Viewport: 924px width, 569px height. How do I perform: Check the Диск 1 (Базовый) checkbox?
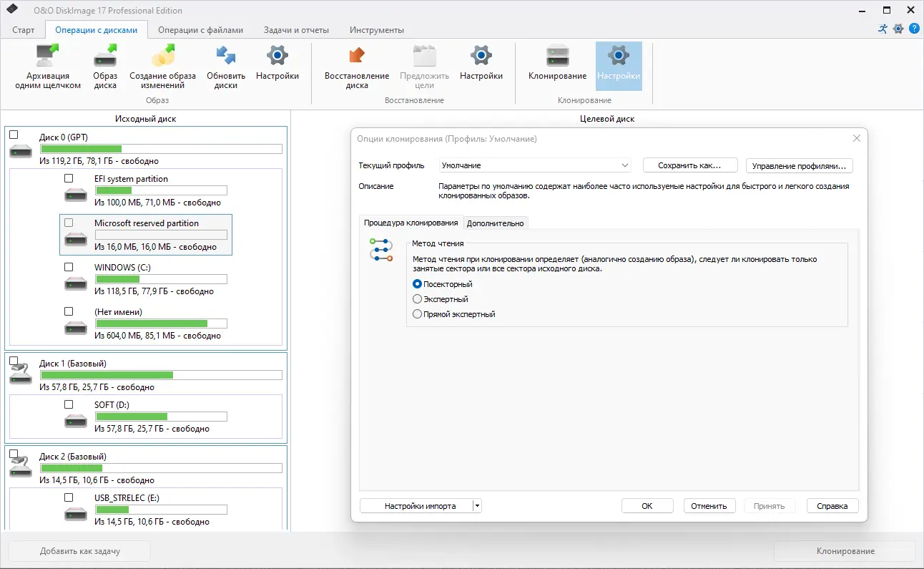14,361
